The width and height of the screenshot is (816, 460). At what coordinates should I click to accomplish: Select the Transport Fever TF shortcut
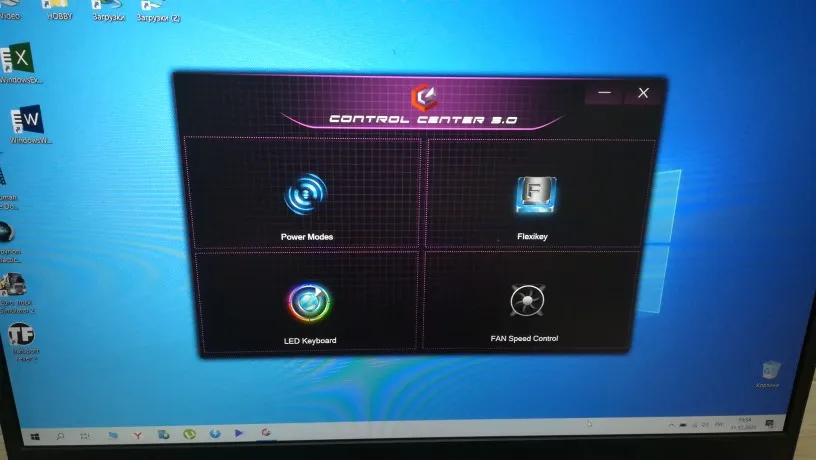tap(23, 341)
